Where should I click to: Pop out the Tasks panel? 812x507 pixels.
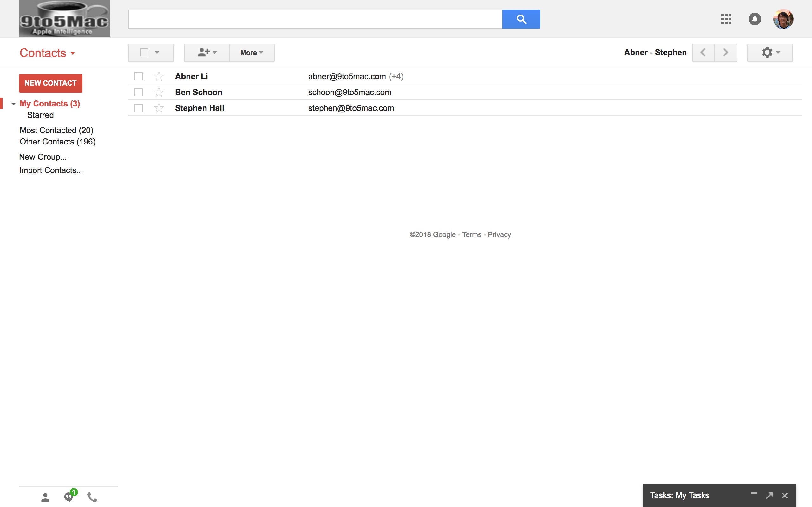click(769, 495)
